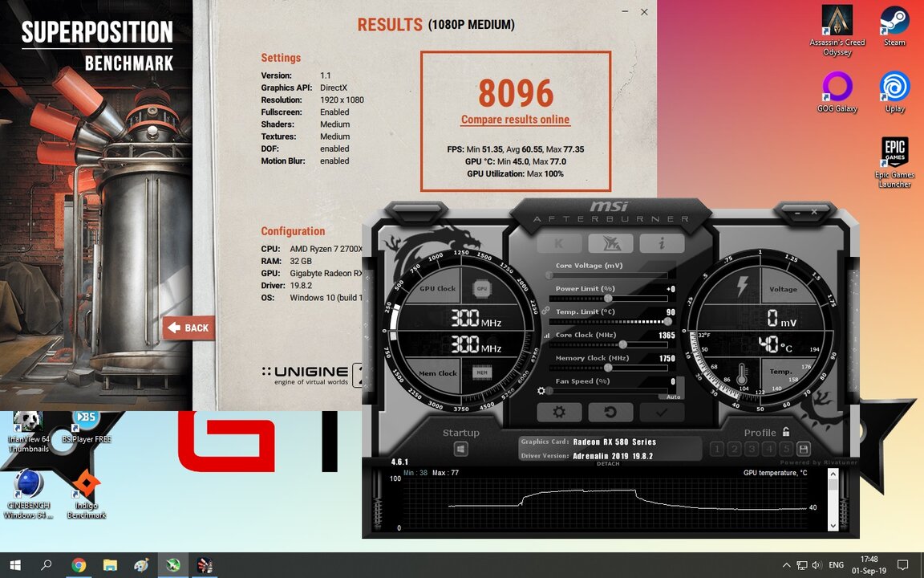The width and height of the screenshot is (924, 578).
Task: Toggle Afterburner profile lock icon
Action: pyautogui.click(x=785, y=433)
